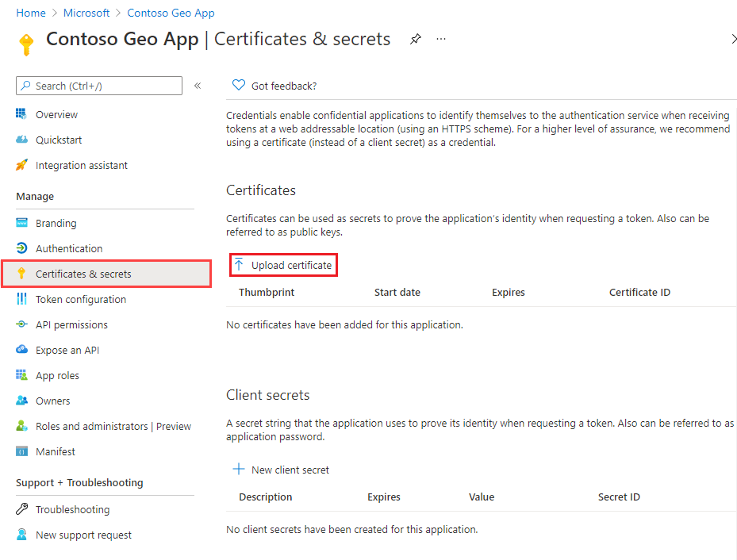Collapse the sidebar with double-chevron icon
The width and height of the screenshot is (737, 560).
[x=198, y=86]
